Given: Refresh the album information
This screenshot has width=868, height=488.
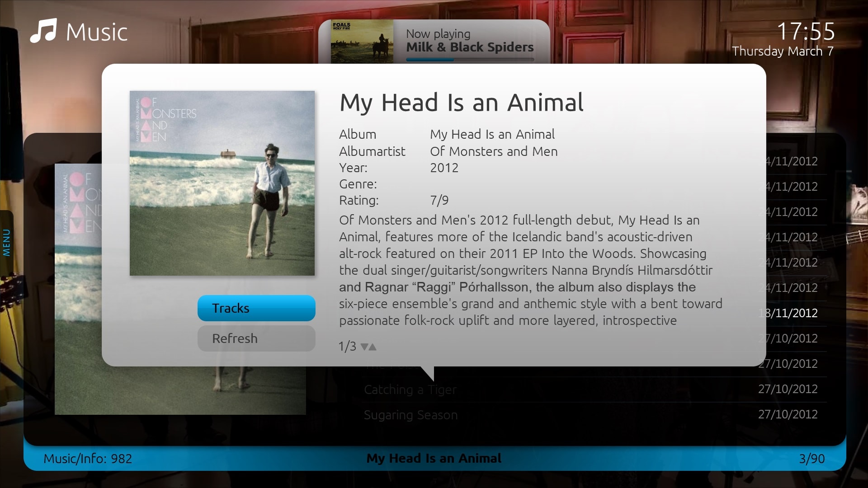Looking at the screenshot, I should pyautogui.click(x=256, y=338).
